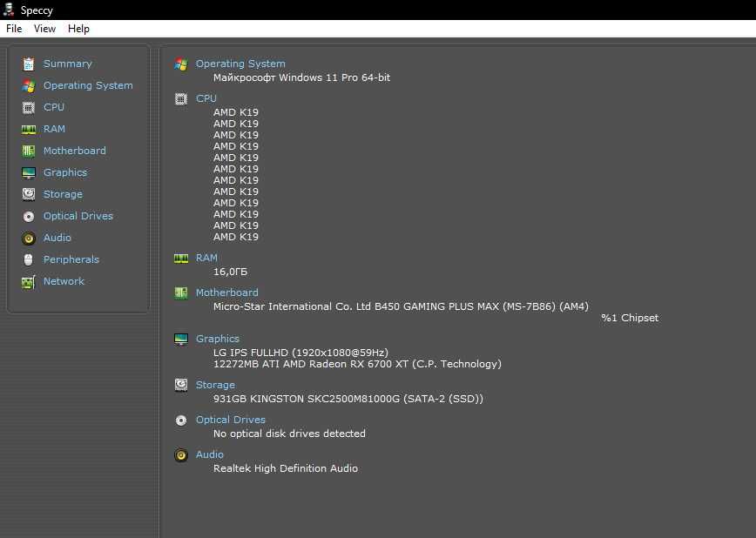Go to the RAM sidebar label

(54, 129)
